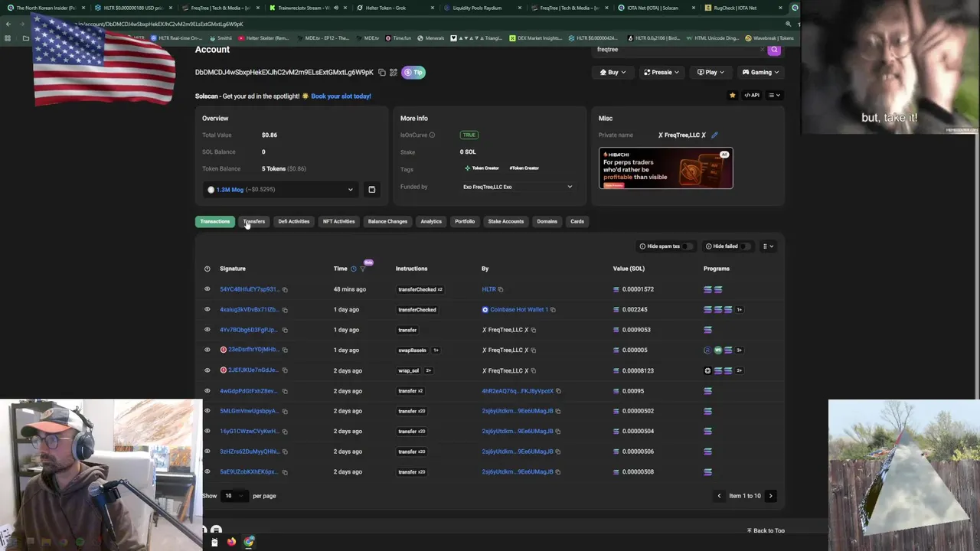Expand the 3+ programs badge in the swapBaseIn row
980x551 pixels.
tap(739, 350)
